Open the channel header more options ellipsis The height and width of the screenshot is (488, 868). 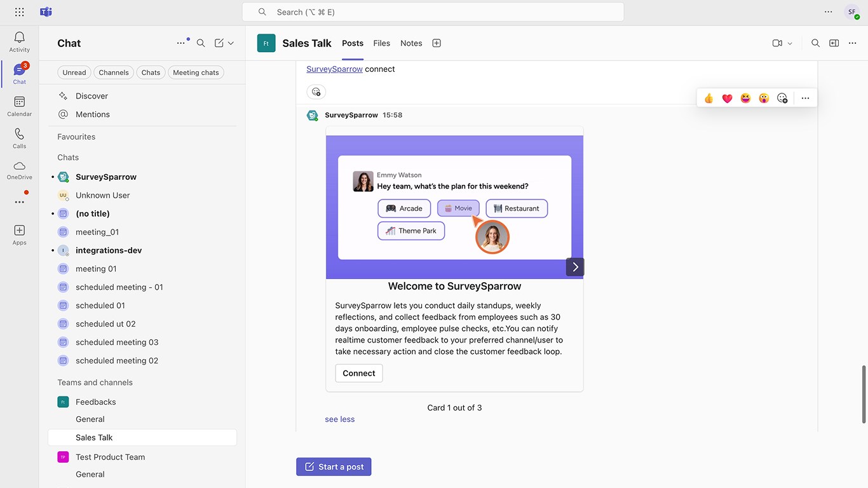pos(853,43)
